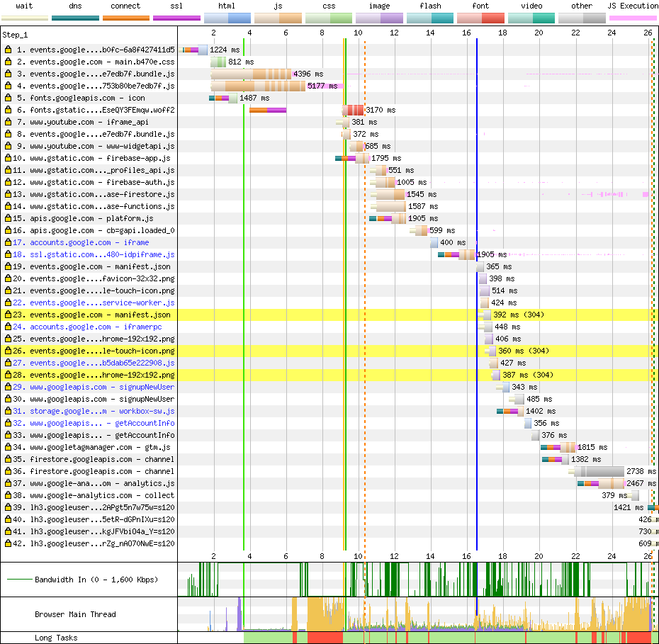Click lock icon of highlighted manifest.json row 23
Screen dimensions: 659x644
click(x=9, y=315)
